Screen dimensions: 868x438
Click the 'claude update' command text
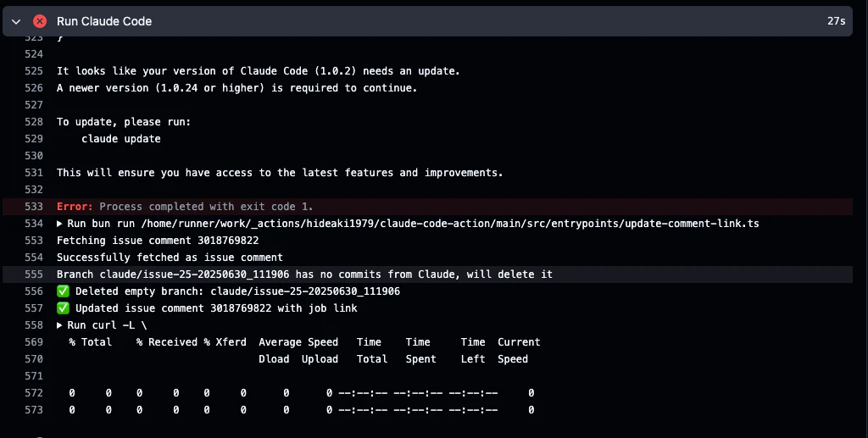(x=121, y=139)
